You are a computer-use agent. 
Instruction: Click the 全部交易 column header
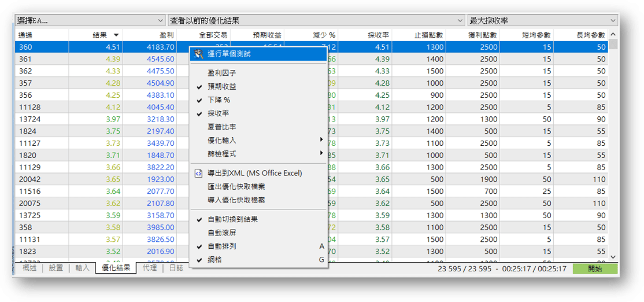coord(203,35)
